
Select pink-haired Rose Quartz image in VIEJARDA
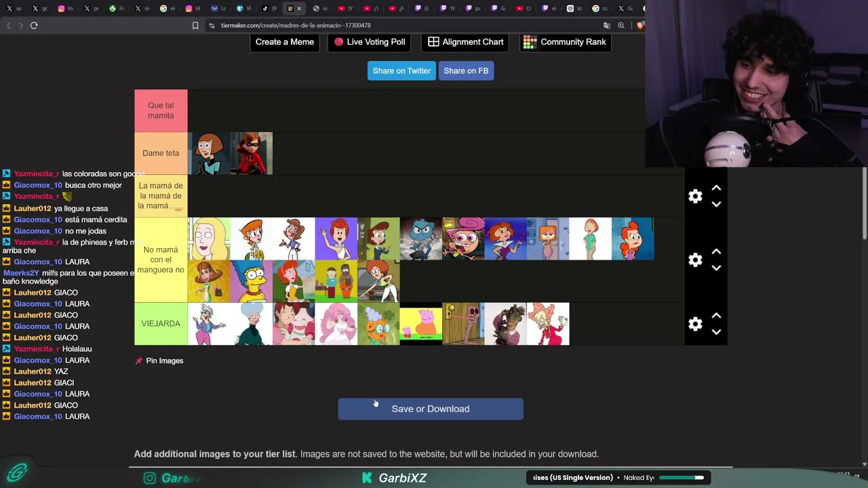click(x=336, y=324)
